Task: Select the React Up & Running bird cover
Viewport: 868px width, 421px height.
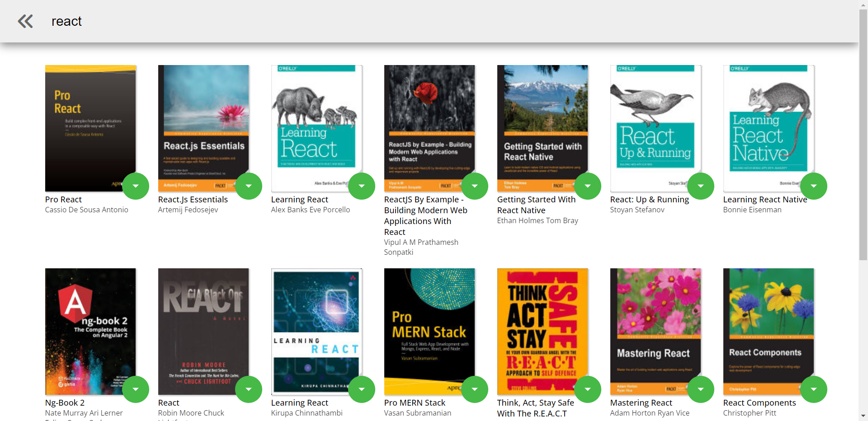Action: pyautogui.click(x=656, y=128)
